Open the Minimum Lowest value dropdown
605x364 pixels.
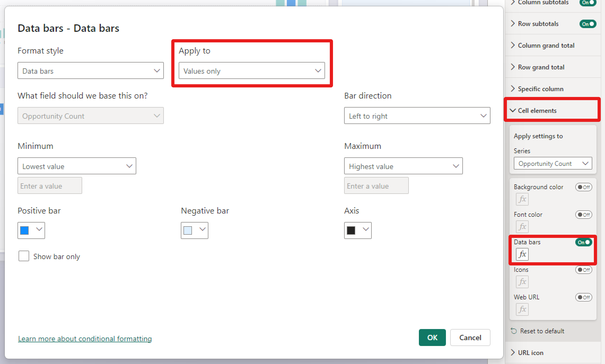(77, 166)
